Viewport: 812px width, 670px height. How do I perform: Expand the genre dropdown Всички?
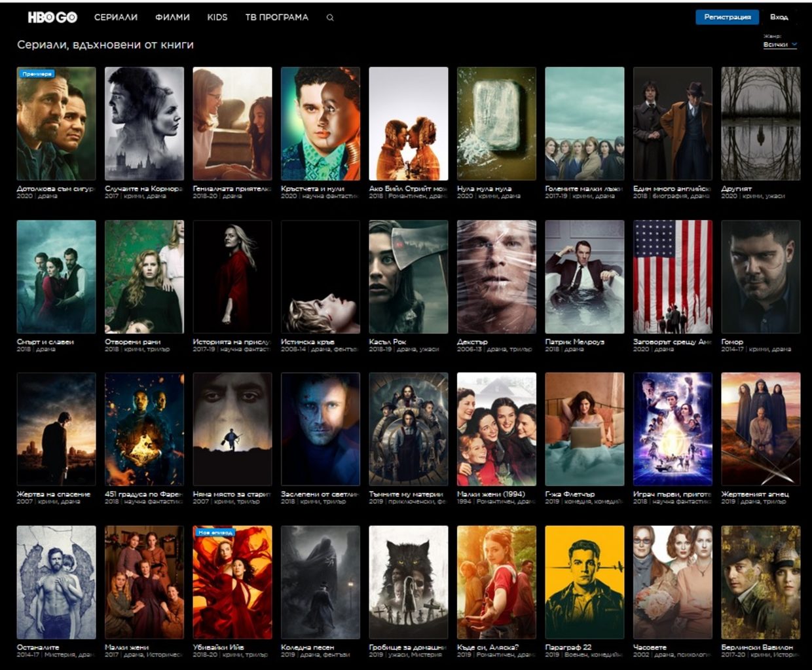[x=780, y=45]
